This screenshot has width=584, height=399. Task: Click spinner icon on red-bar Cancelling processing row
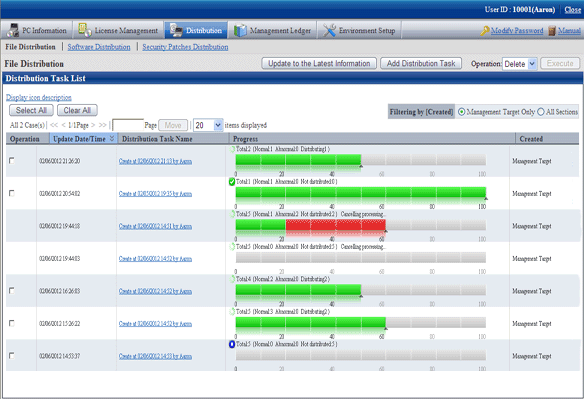(232, 214)
